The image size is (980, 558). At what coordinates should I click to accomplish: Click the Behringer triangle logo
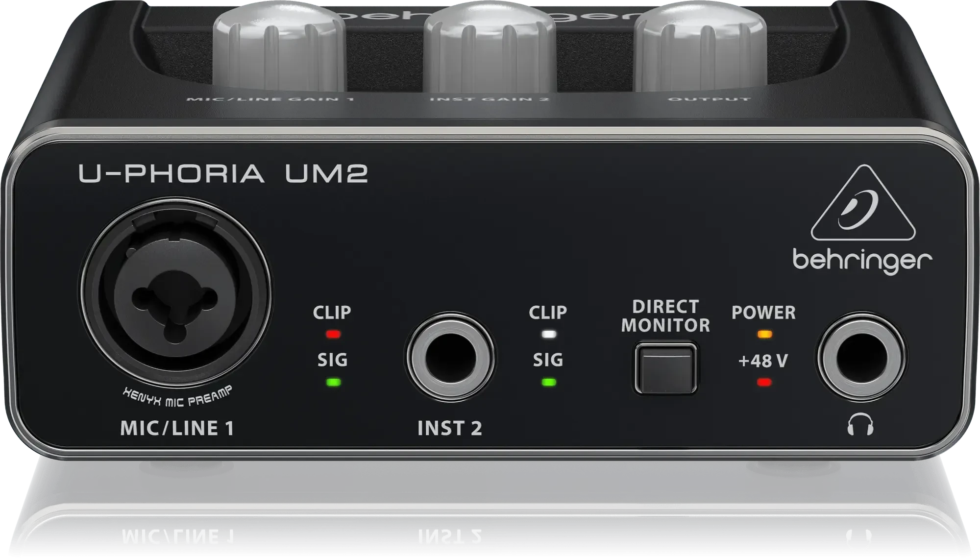pyautogui.click(x=863, y=206)
